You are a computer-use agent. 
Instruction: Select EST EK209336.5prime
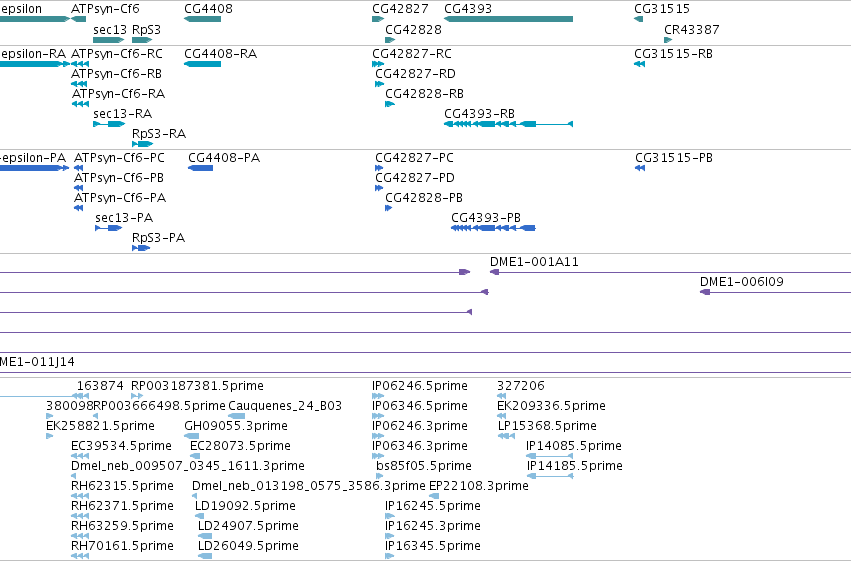tap(551, 406)
